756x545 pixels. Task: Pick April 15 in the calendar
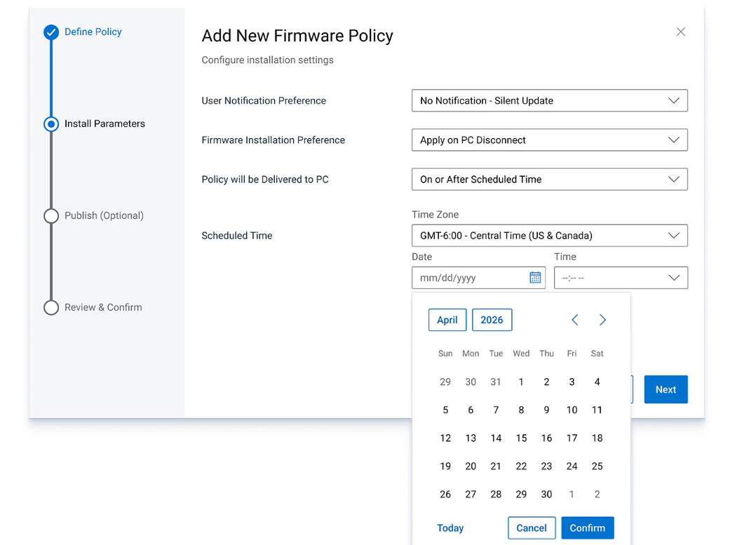tap(521, 438)
